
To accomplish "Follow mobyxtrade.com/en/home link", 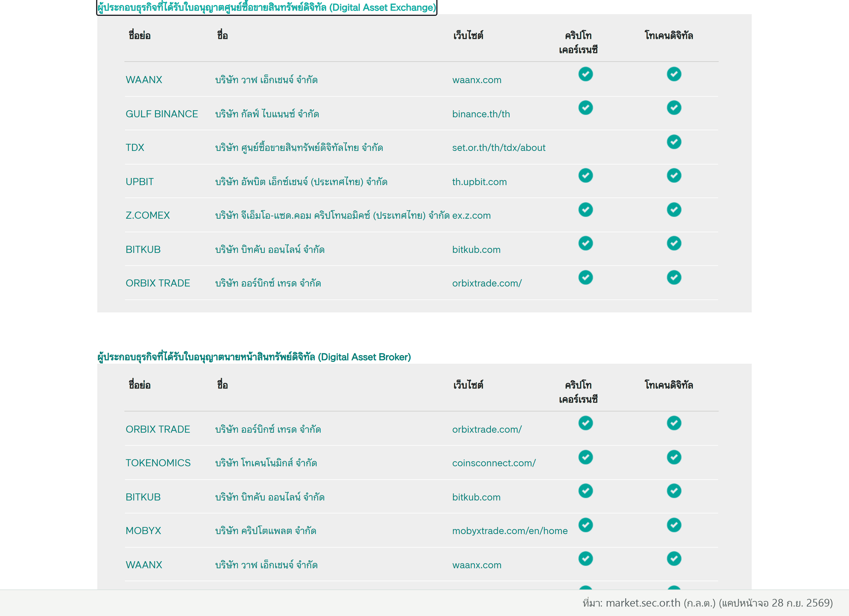I will [x=510, y=531].
